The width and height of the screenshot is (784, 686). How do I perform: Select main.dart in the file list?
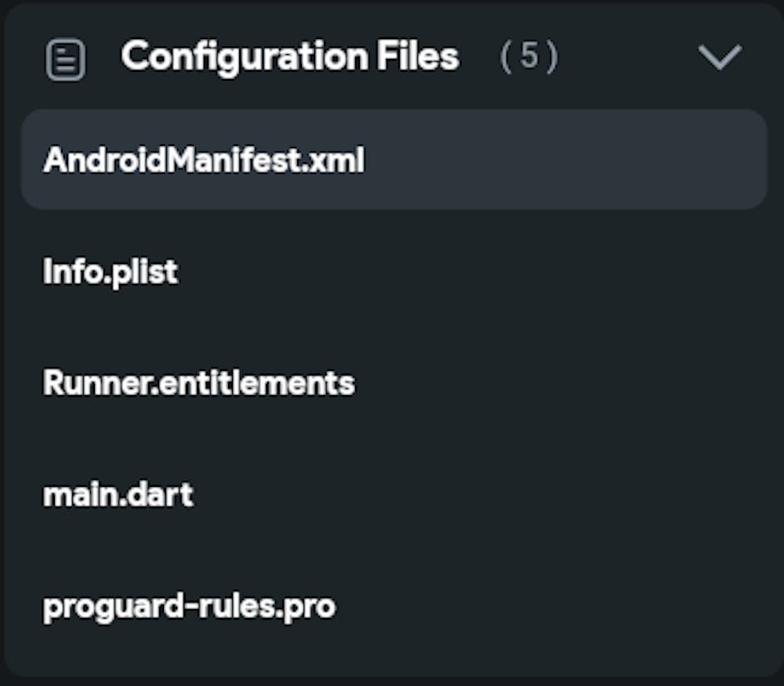[x=118, y=495]
